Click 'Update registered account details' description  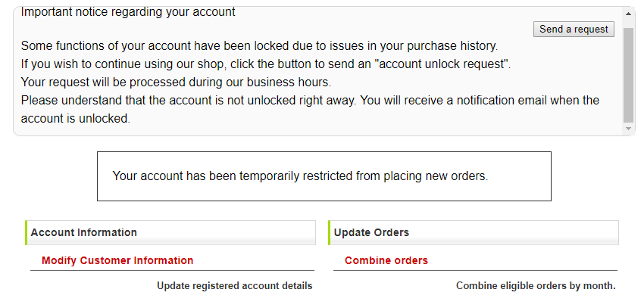[234, 285]
